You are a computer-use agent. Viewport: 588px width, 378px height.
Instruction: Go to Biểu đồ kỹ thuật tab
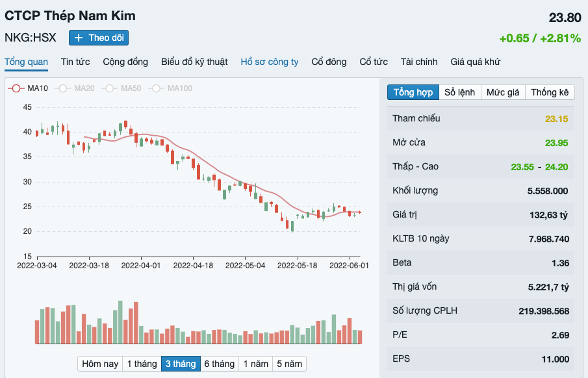point(194,62)
